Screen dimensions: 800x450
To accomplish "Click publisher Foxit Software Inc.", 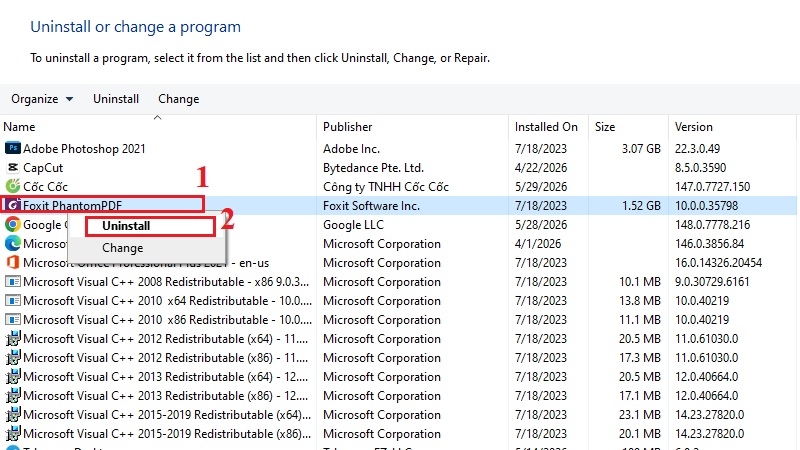I will (x=371, y=206).
